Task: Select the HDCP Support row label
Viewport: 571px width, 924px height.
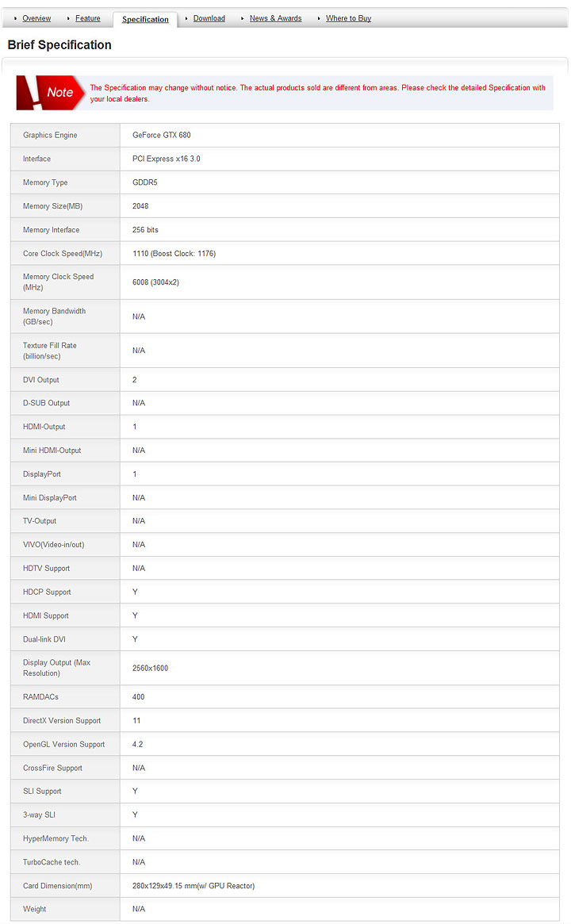Action: point(47,592)
